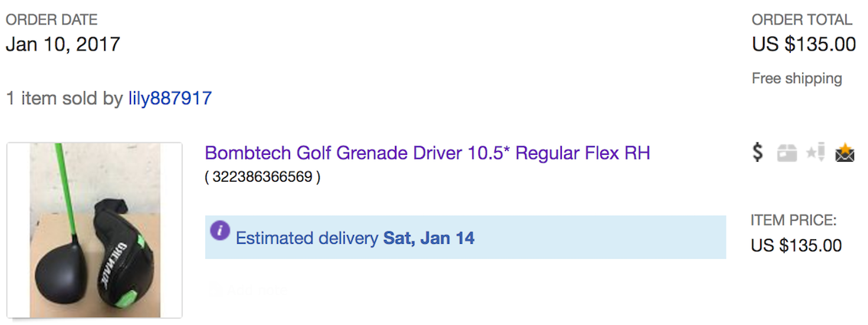Click the grey star-and-pencil leave feedback icon

[x=815, y=153]
